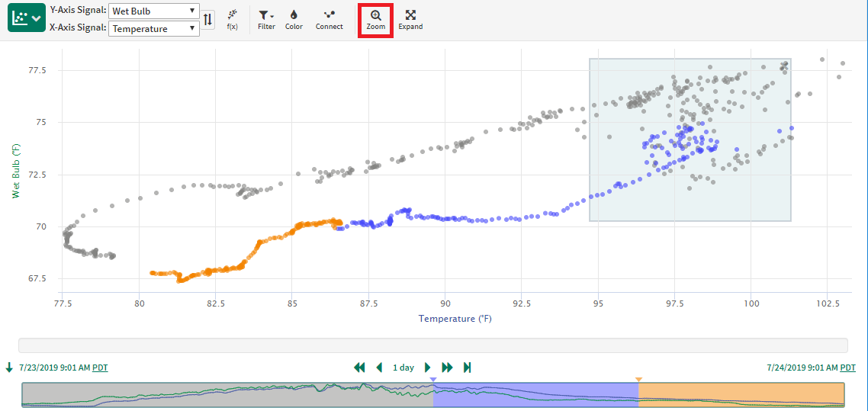Click the orange triangle timeline marker

point(638,379)
